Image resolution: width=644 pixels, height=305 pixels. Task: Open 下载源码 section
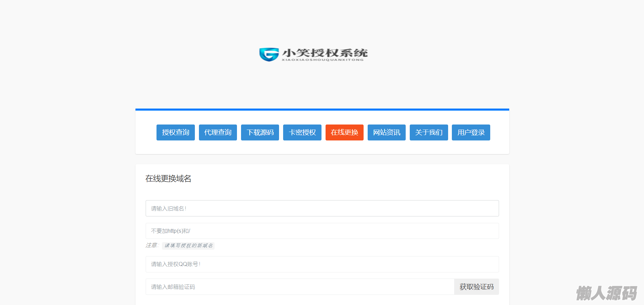point(260,132)
